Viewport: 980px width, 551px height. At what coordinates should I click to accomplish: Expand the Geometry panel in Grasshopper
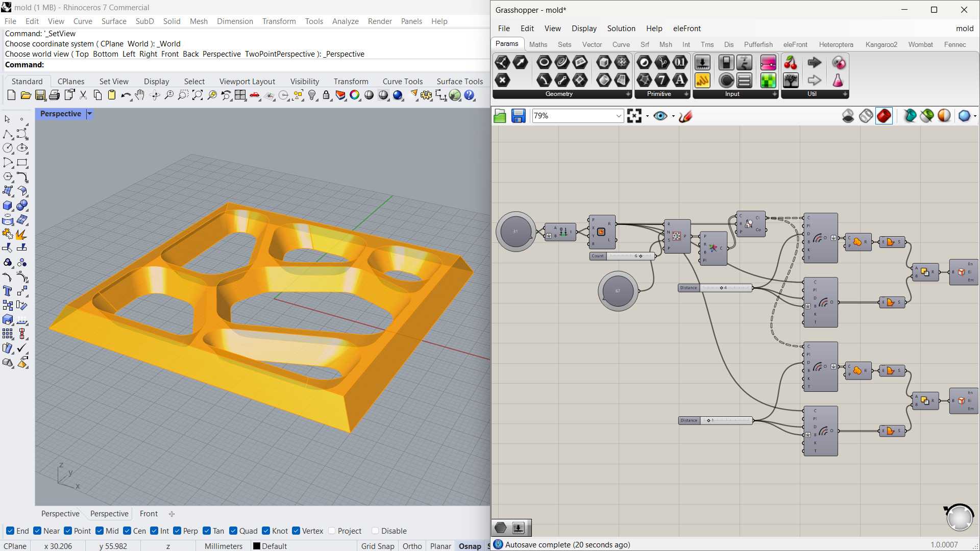click(628, 94)
